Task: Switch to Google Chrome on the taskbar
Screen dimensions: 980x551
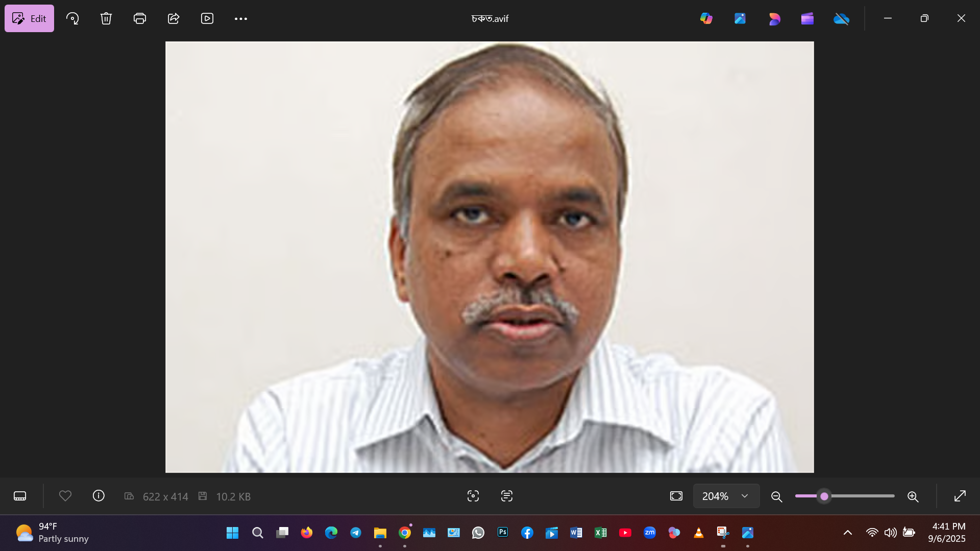Action: click(x=404, y=533)
